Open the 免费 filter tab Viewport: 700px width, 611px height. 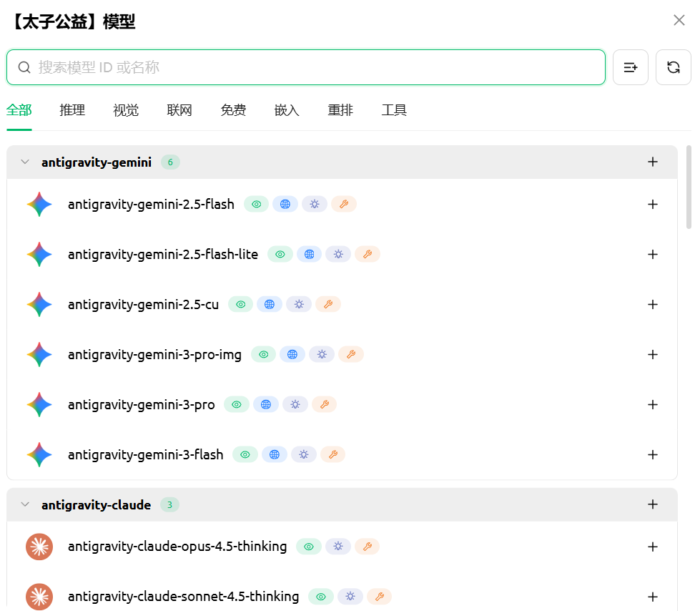(x=233, y=110)
